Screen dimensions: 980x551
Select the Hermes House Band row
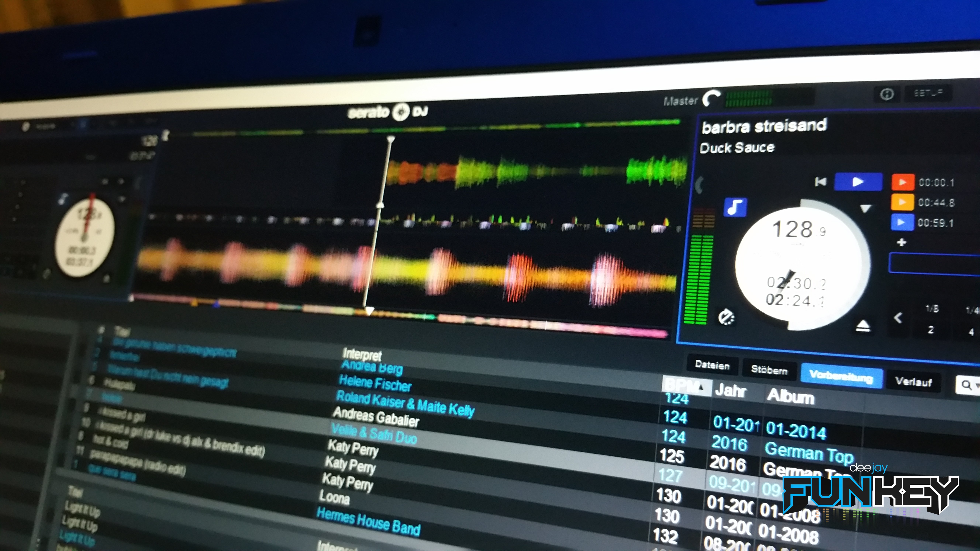(x=368, y=522)
